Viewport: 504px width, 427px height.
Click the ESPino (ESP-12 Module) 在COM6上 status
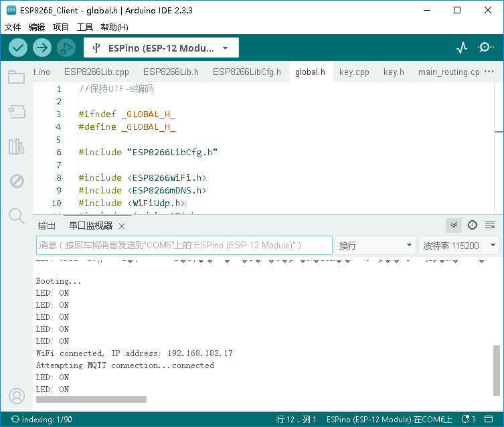pyautogui.click(x=390, y=419)
